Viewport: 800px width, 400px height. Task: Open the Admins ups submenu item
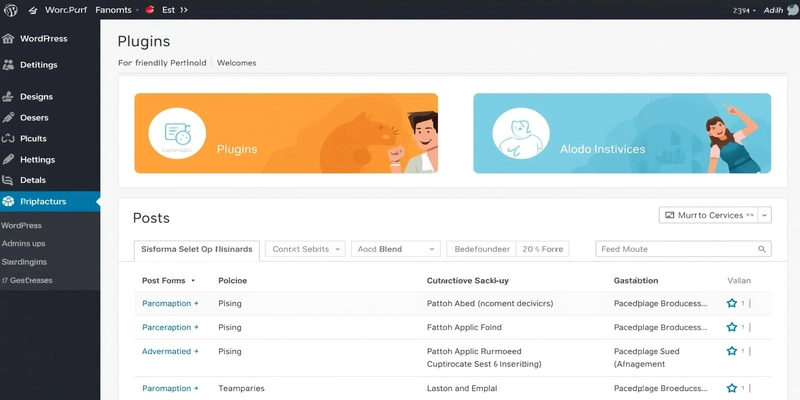coord(23,243)
